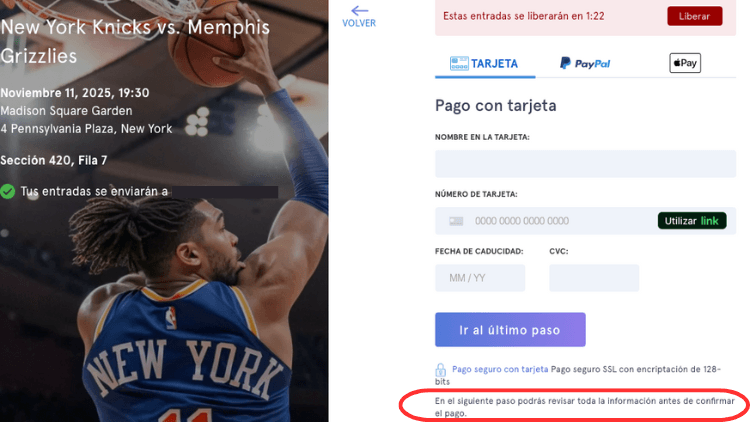Switch to the TARJETA payment tab

point(485,64)
